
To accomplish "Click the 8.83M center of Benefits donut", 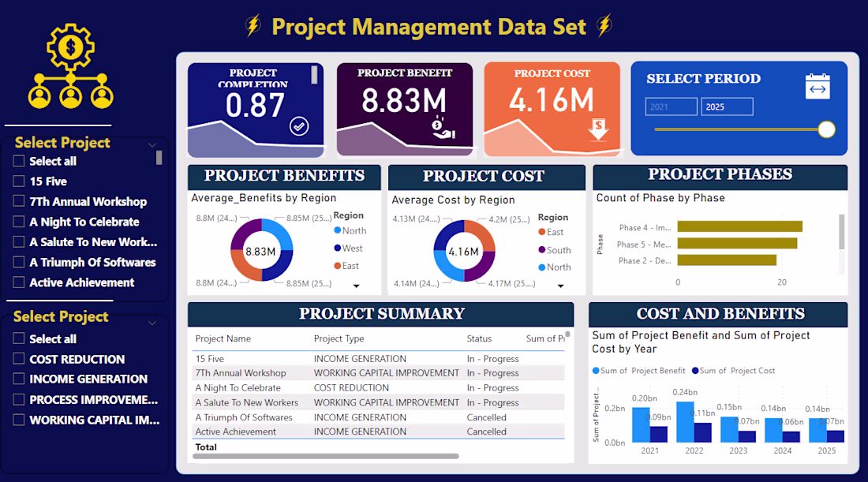I will 260,252.
